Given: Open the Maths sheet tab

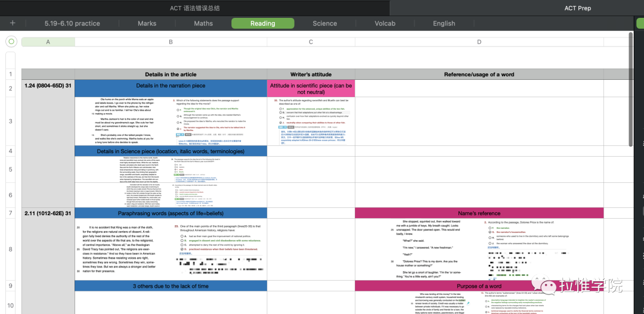Looking at the screenshot, I should [x=203, y=23].
